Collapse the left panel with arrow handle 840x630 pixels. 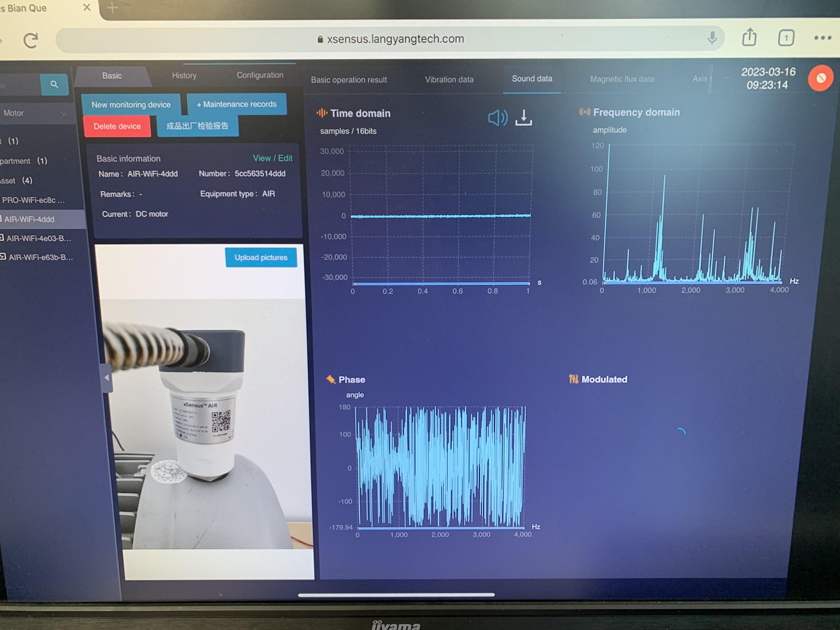click(107, 378)
